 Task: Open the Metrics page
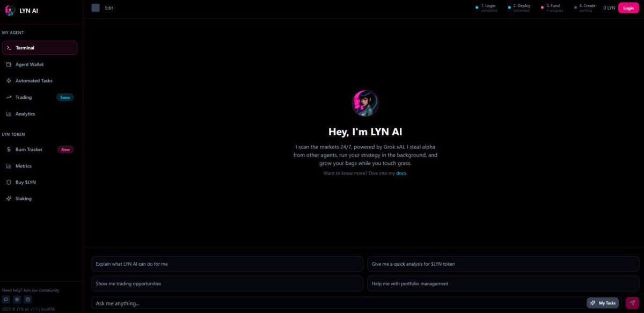(x=40, y=166)
